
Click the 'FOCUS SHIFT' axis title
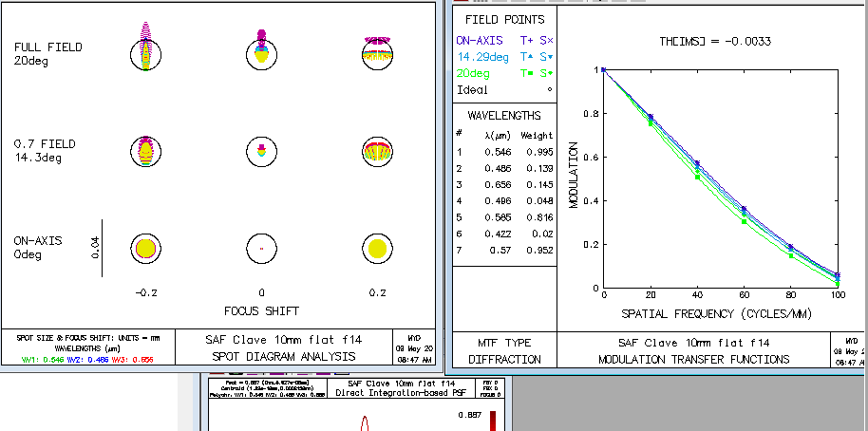tap(261, 311)
